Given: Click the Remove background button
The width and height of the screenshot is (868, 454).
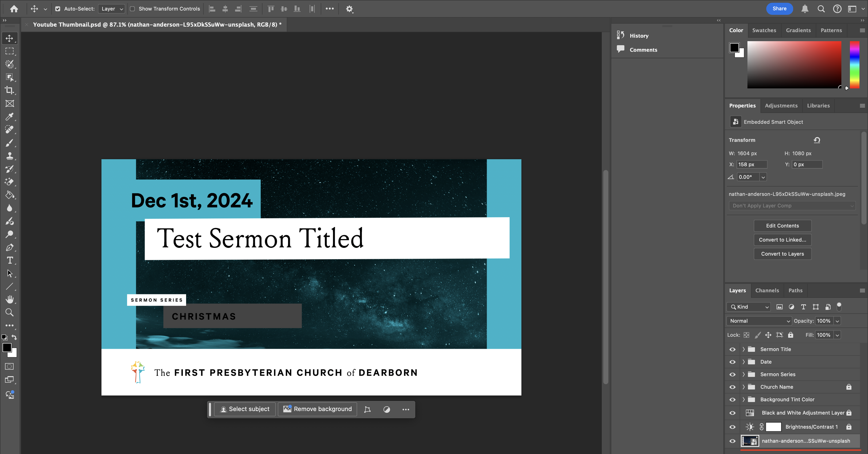Looking at the screenshot, I should click(x=317, y=409).
